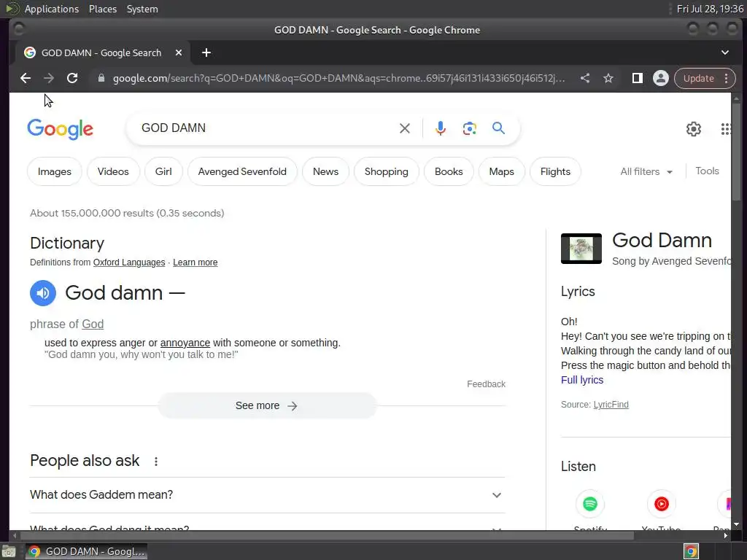Screen dimensions: 747x560
Task: Select the Girl filter chip
Action: (163, 171)
